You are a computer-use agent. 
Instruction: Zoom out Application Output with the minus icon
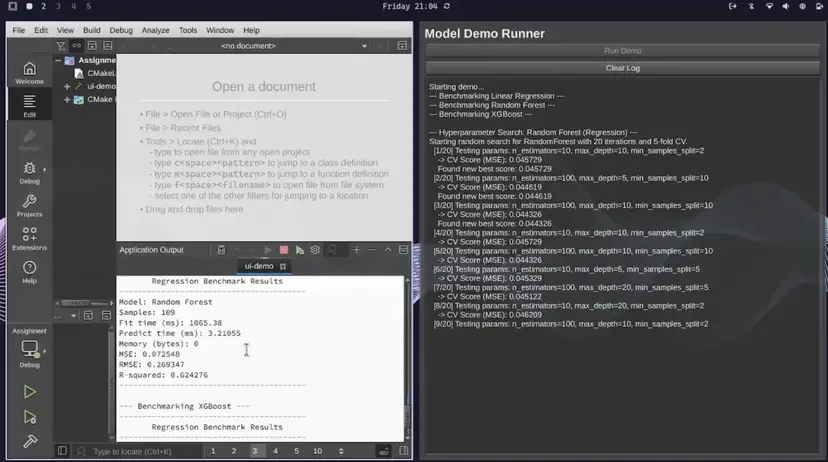point(372,250)
